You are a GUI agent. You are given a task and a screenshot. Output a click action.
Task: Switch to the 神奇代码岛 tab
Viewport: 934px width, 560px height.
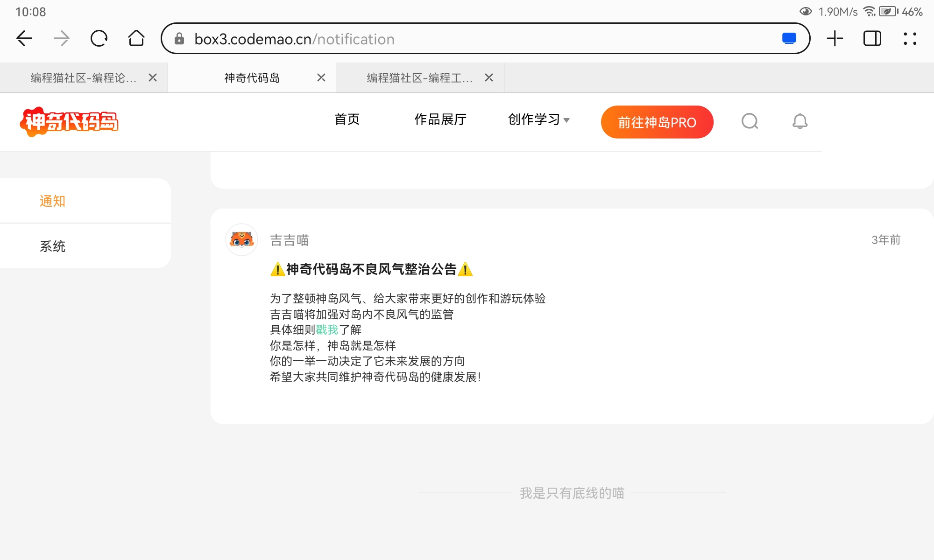click(252, 78)
